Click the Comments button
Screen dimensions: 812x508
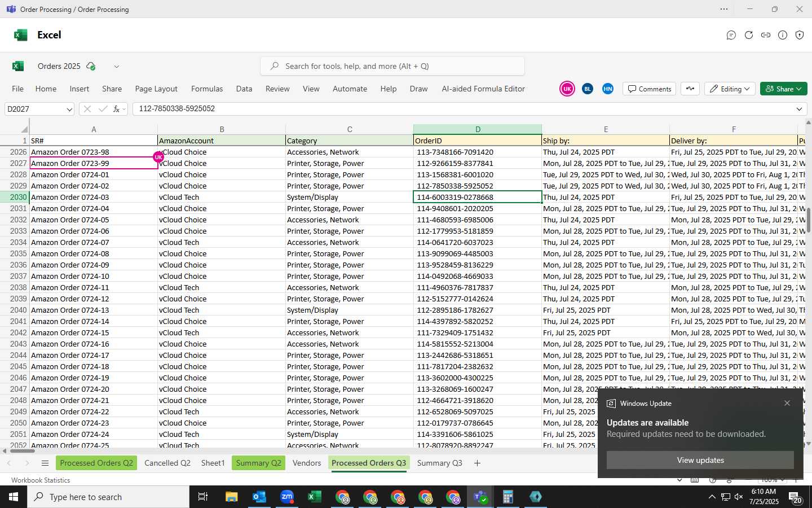coord(650,89)
